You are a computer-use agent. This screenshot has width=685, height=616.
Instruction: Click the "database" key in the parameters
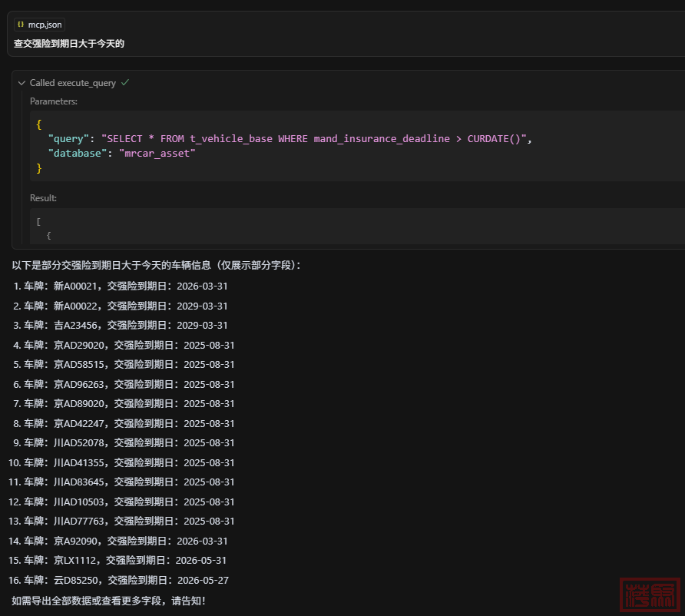(75, 154)
